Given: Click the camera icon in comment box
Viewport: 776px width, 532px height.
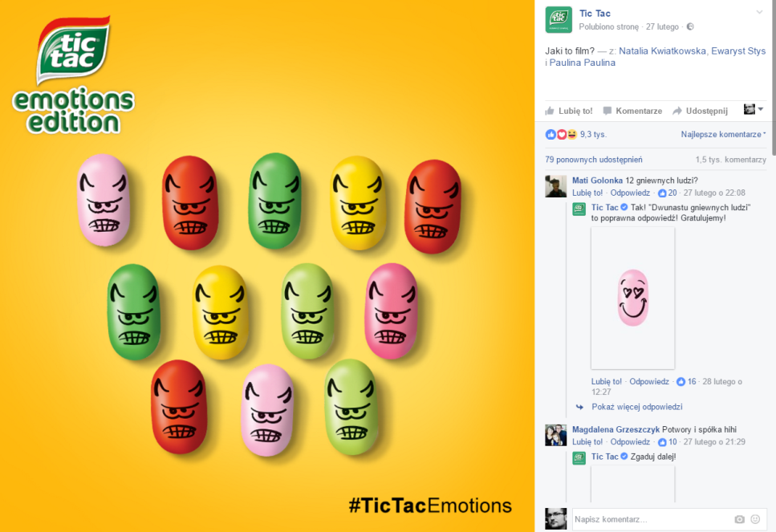Looking at the screenshot, I should coord(739,519).
